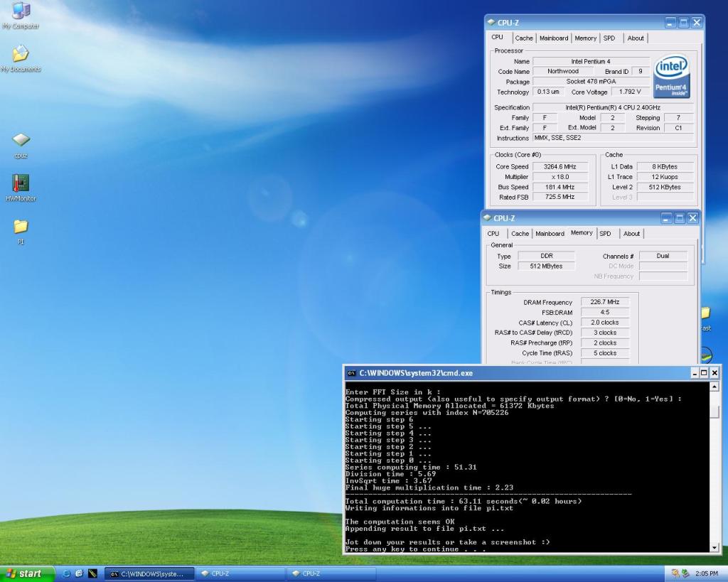Launch Internet Explorer from Quick Launch
728x582 pixels.
[66, 573]
